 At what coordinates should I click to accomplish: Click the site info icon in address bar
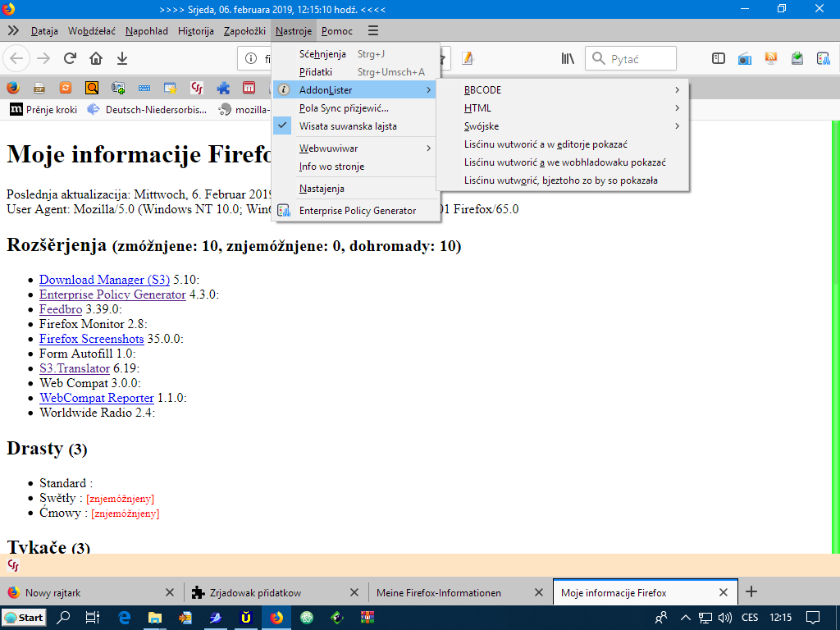click(251, 58)
